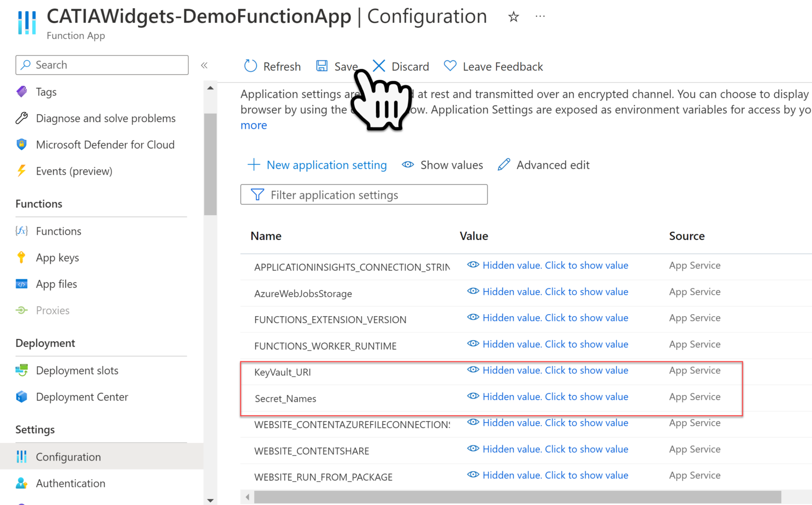
Task: Click the Leave Feedback heart icon
Action: point(450,66)
